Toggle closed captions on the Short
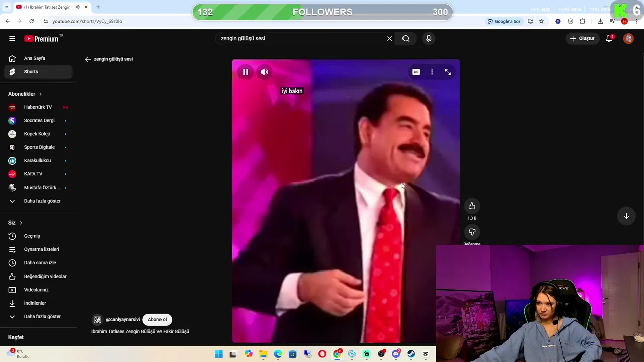The height and width of the screenshot is (362, 644). 416,72
